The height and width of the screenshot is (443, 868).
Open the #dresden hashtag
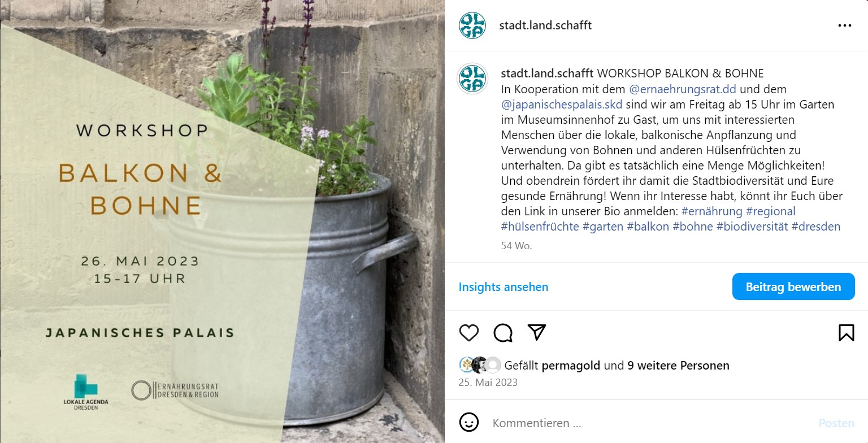tap(816, 227)
